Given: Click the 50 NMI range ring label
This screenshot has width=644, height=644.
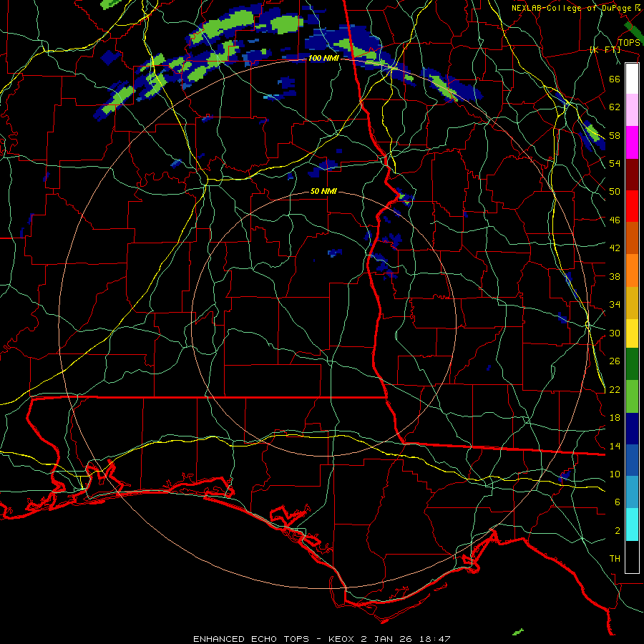Looking at the screenshot, I should tap(323, 191).
